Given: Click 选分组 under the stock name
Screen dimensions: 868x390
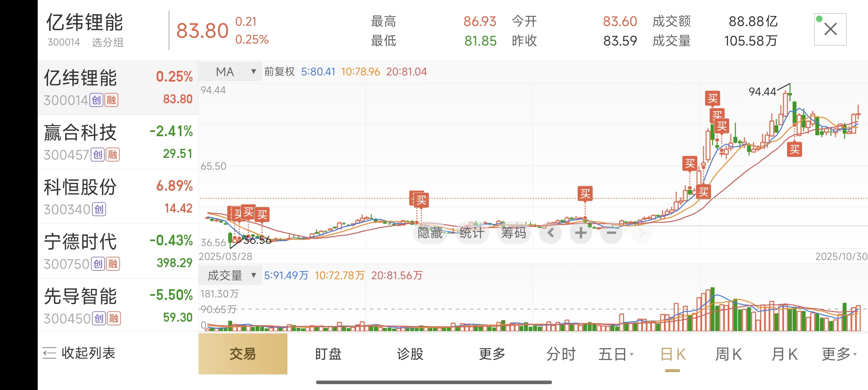Looking at the screenshot, I should click(108, 43).
